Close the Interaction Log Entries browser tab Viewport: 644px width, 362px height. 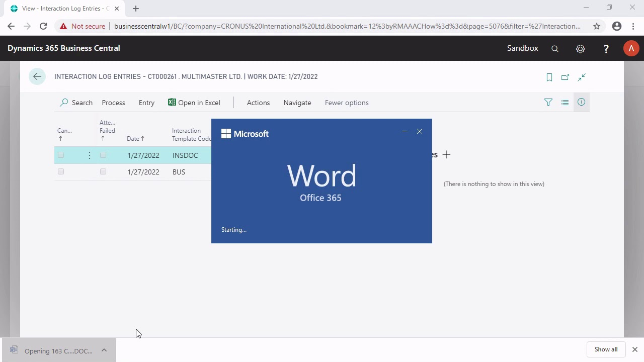[117, 9]
